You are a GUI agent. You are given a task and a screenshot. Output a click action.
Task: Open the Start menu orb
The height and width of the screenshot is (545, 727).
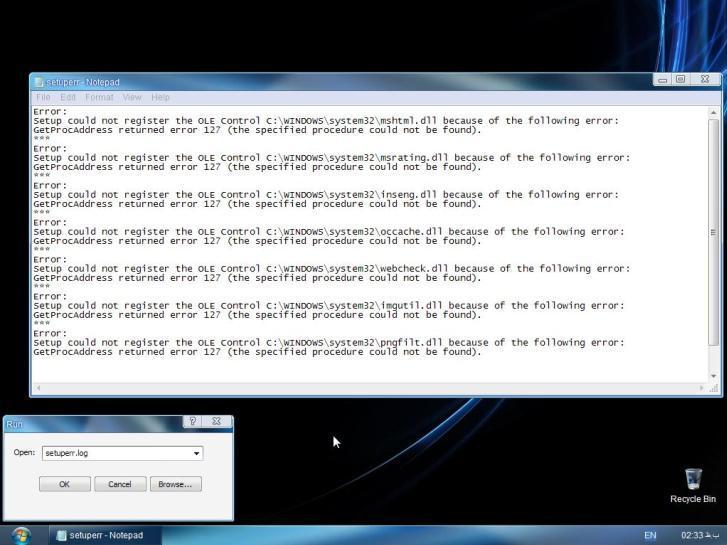[x=21, y=535]
